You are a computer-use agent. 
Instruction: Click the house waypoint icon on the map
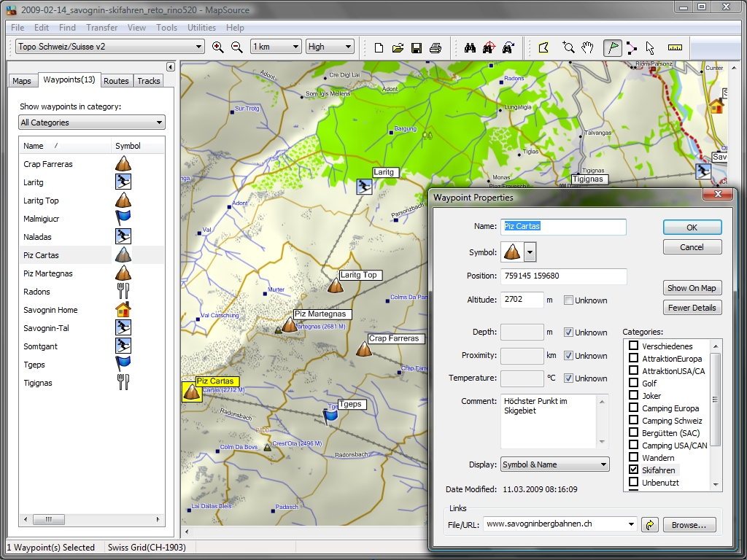pyautogui.click(x=716, y=106)
